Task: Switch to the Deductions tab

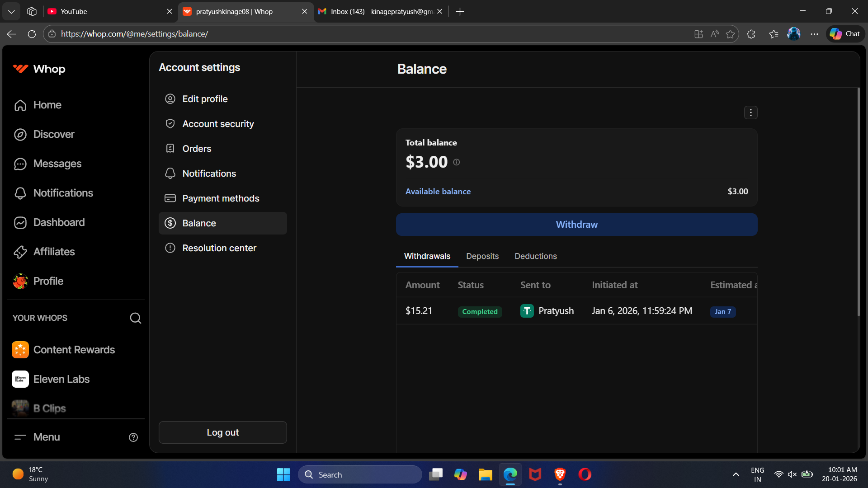Action: click(x=536, y=256)
